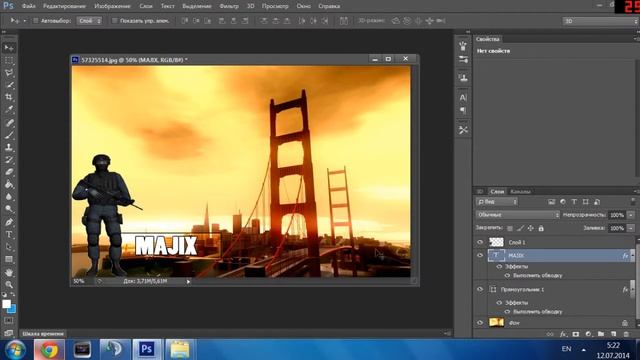
Task: Toggle Эффекты visibility under MAJIX layer
Action: [499, 267]
